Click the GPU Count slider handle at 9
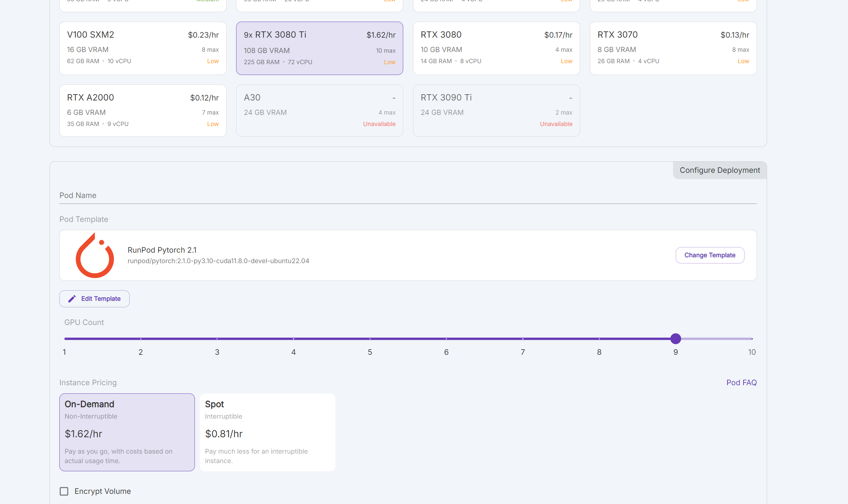 (x=675, y=339)
